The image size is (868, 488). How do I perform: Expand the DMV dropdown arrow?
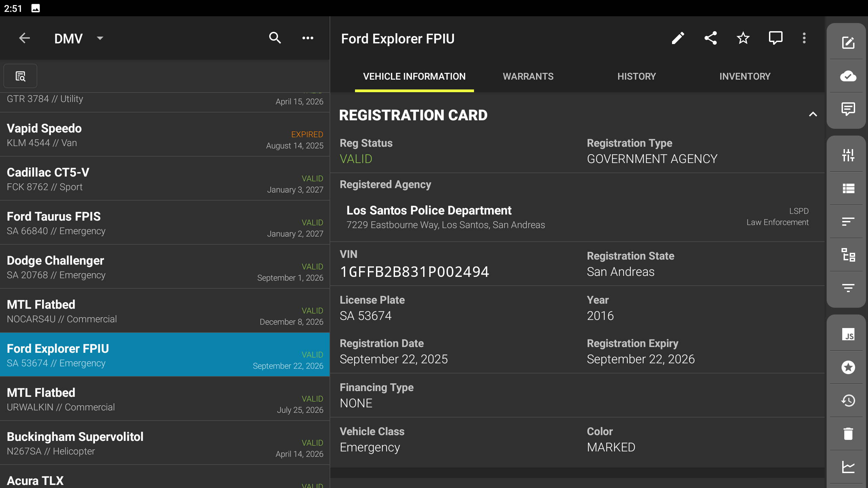click(100, 38)
